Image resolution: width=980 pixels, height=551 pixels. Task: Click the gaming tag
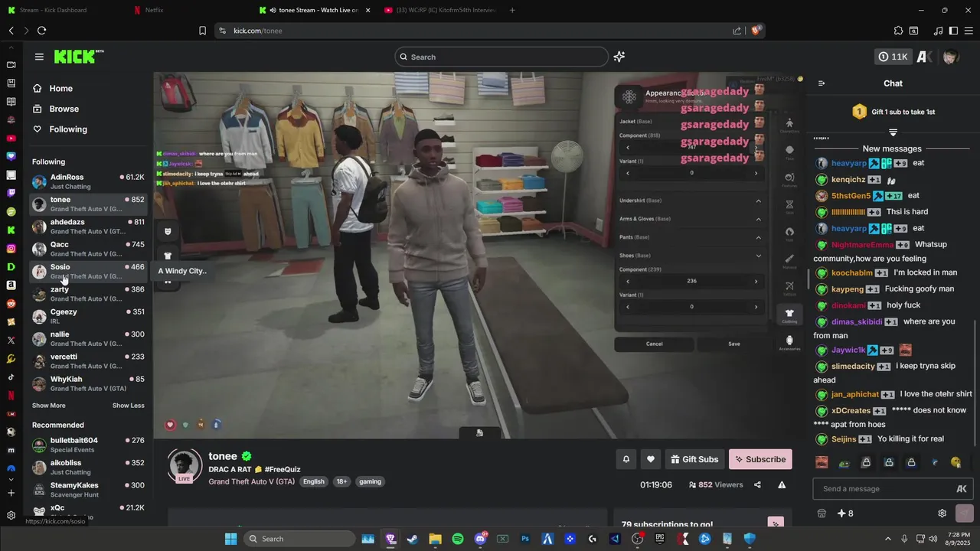[370, 481]
